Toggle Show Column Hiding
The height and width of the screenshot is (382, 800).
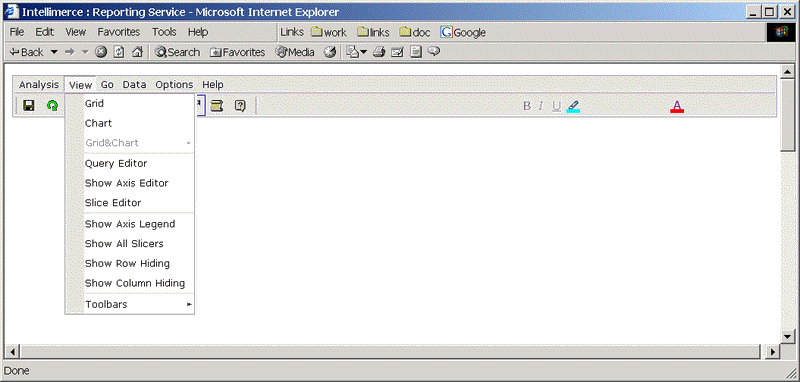point(130,283)
